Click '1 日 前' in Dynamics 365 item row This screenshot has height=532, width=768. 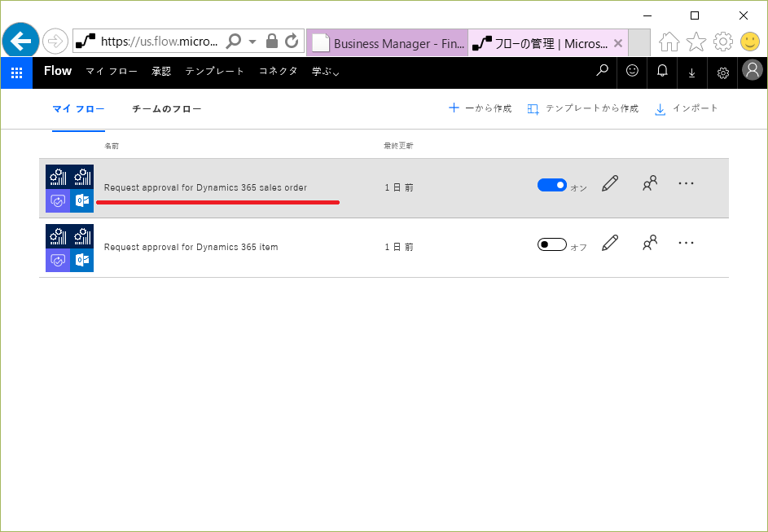[399, 247]
